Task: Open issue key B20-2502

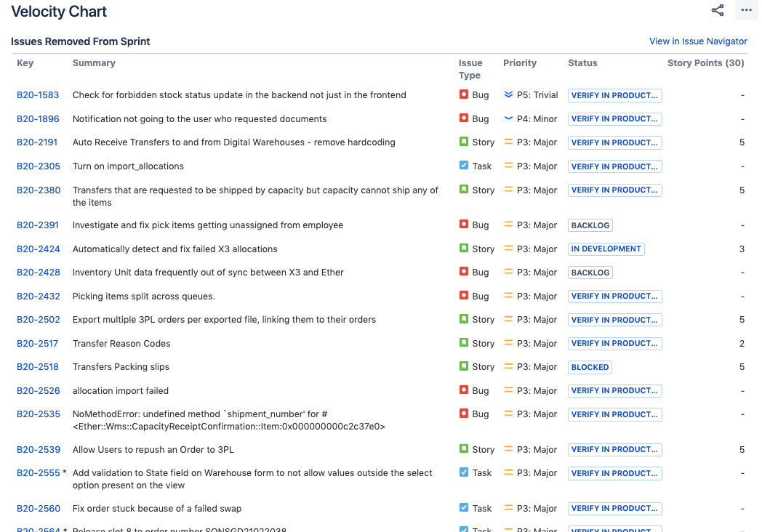Action: pyautogui.click(x=39, y=319)
